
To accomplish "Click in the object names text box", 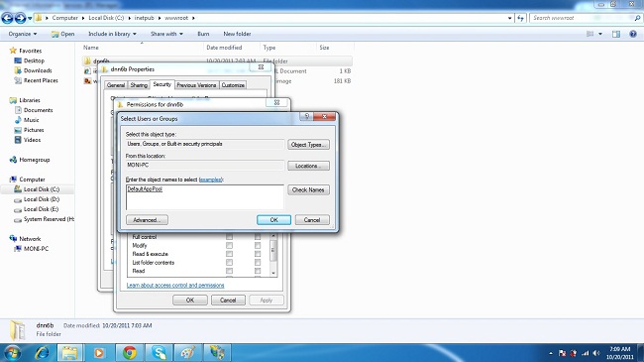I will point(204,197).
